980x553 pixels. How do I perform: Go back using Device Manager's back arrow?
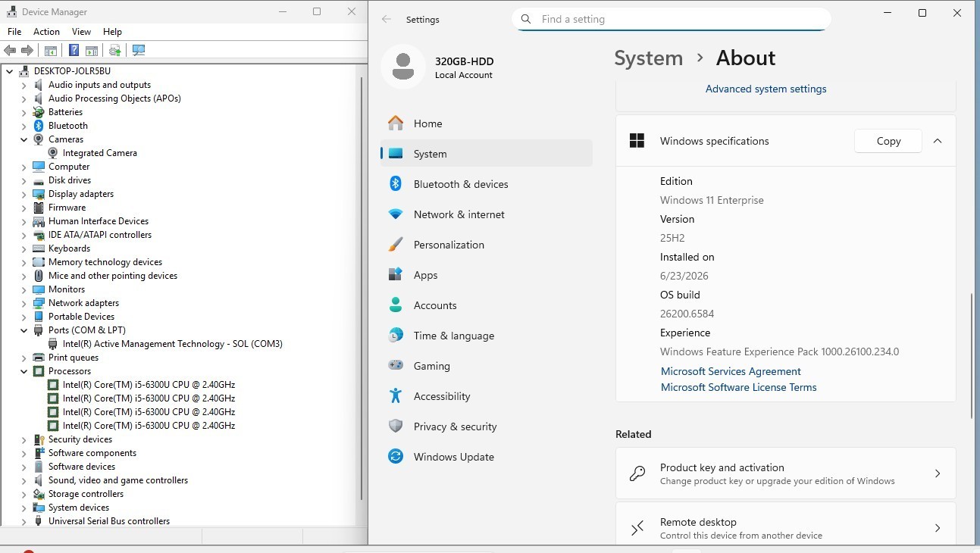(10, 51)
